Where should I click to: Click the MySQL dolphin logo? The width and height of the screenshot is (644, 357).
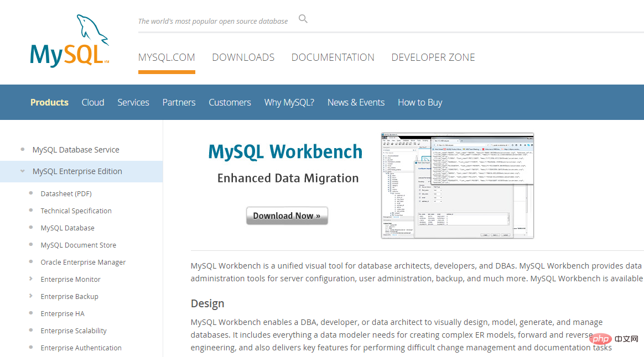point(70,41)
